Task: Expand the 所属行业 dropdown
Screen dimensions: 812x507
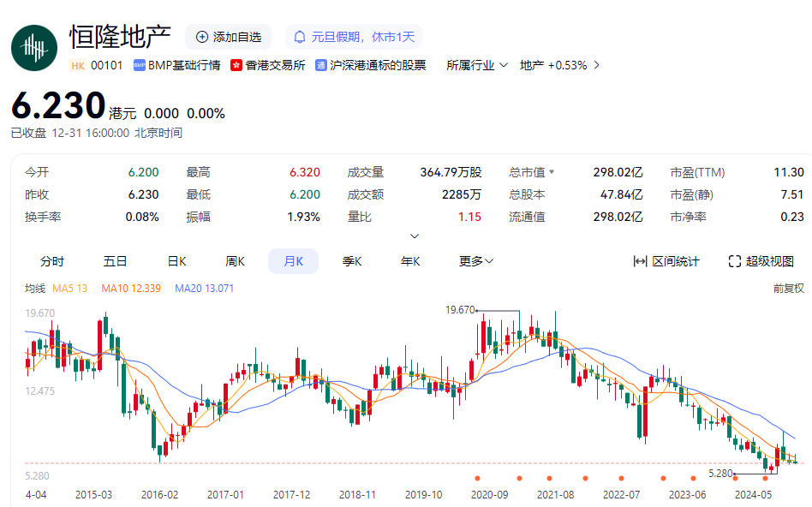Action: 477,65
